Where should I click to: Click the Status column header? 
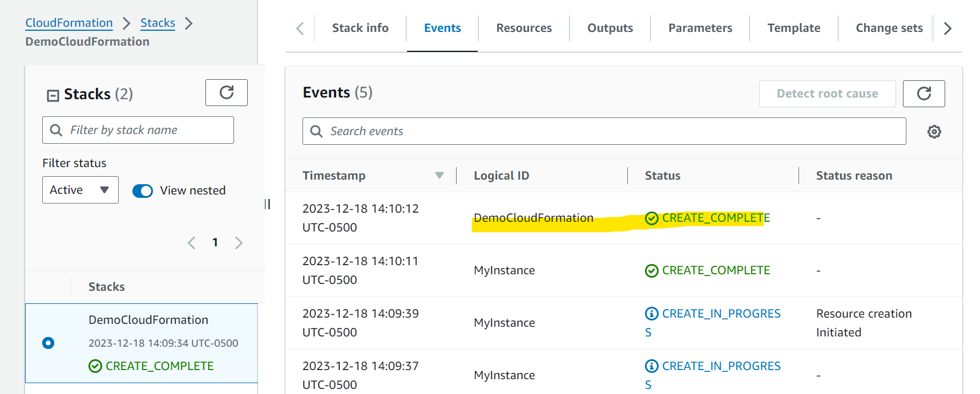(x=663, y=176)
